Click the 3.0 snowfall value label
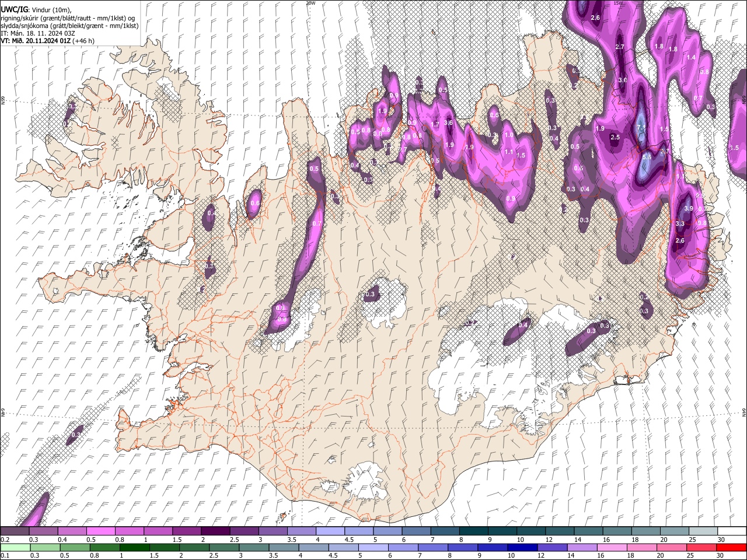This screenshot has height=560, width=747. [623, 80]
